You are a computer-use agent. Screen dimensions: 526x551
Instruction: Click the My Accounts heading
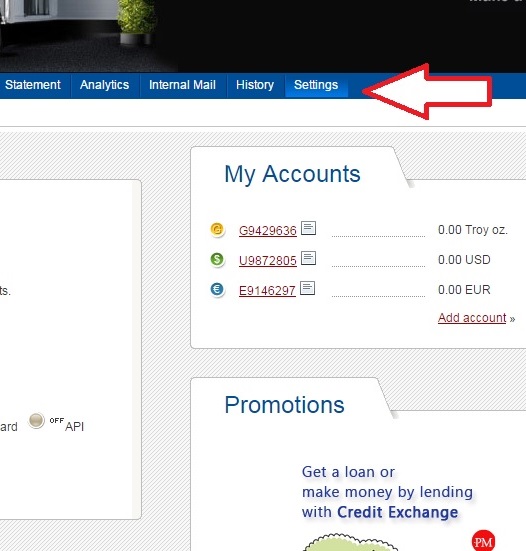(x=292, y=174)
